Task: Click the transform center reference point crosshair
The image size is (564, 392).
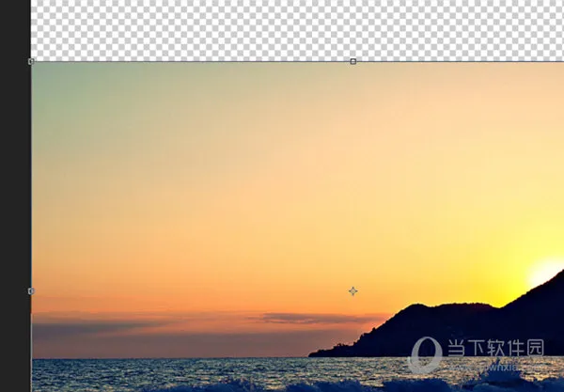Action: pyautogui.click(x=353, y=290)
